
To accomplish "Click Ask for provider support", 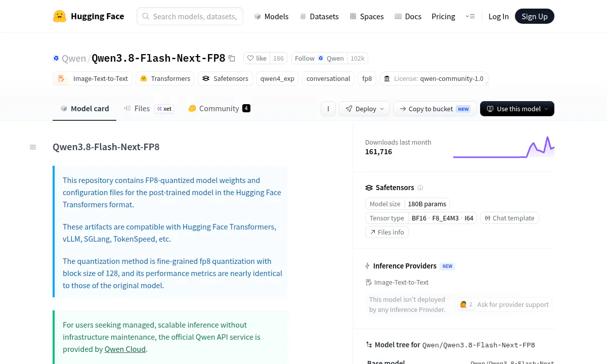I will 504,304.
